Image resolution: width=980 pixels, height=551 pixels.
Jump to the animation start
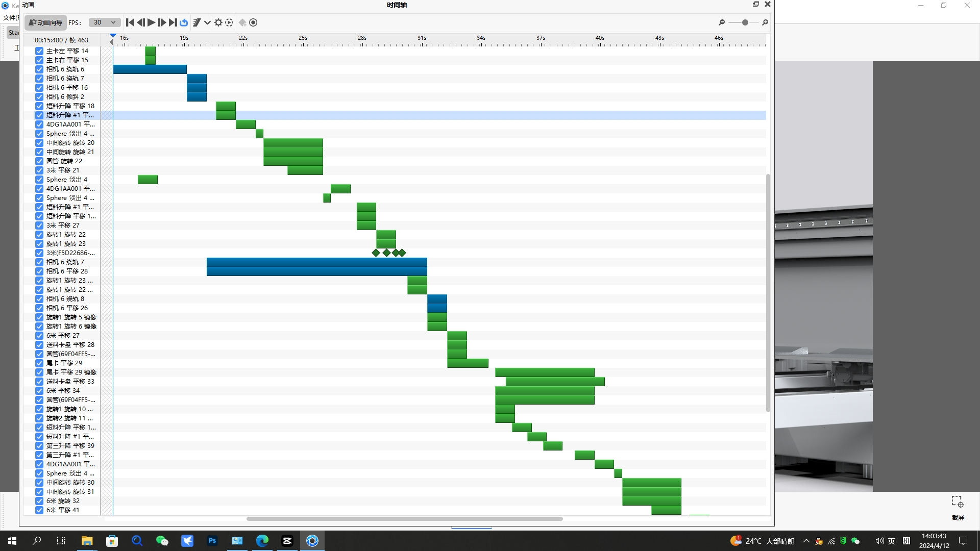[130, 22]
